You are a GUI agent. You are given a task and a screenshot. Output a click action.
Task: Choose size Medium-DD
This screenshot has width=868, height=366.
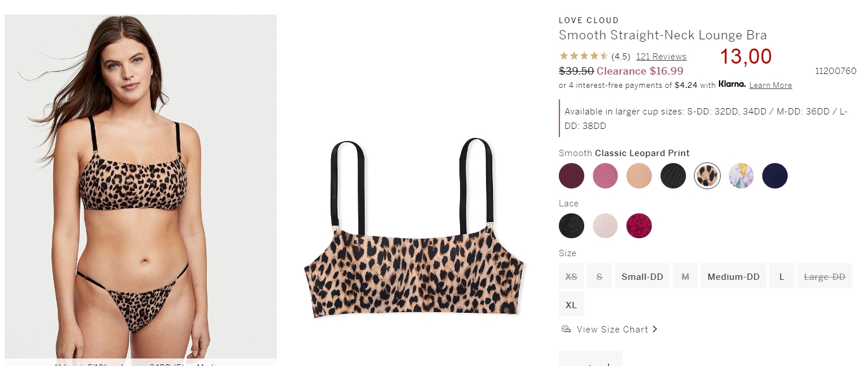[733, 276]
